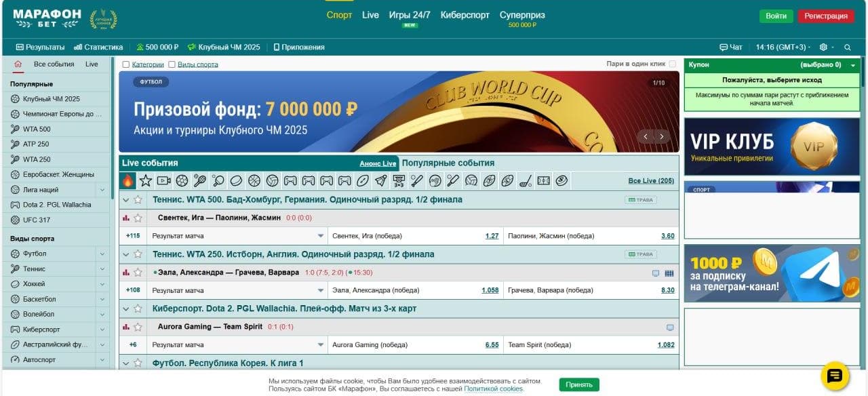
Task: Show next banner slide
Action: click(x=662, y=136)
